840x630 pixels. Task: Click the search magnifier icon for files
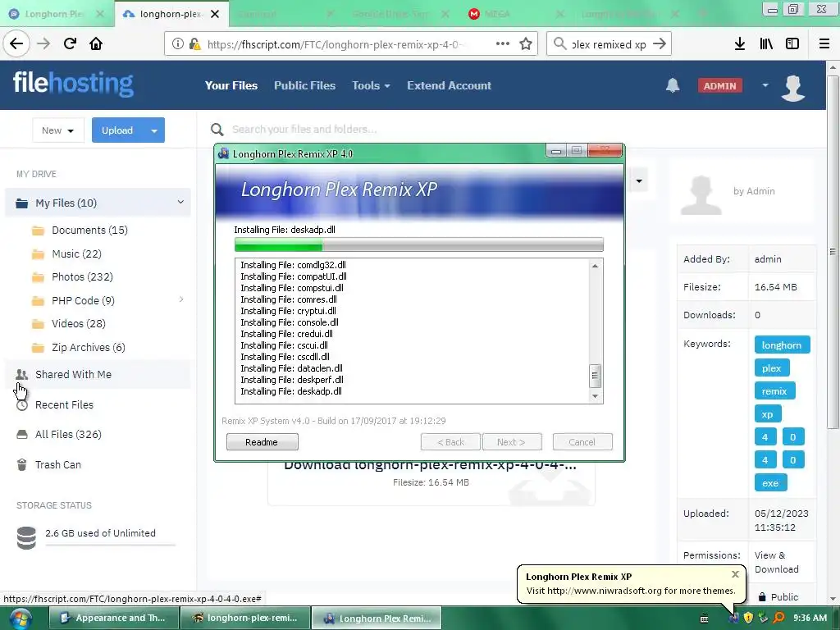[x=217, y=129]
